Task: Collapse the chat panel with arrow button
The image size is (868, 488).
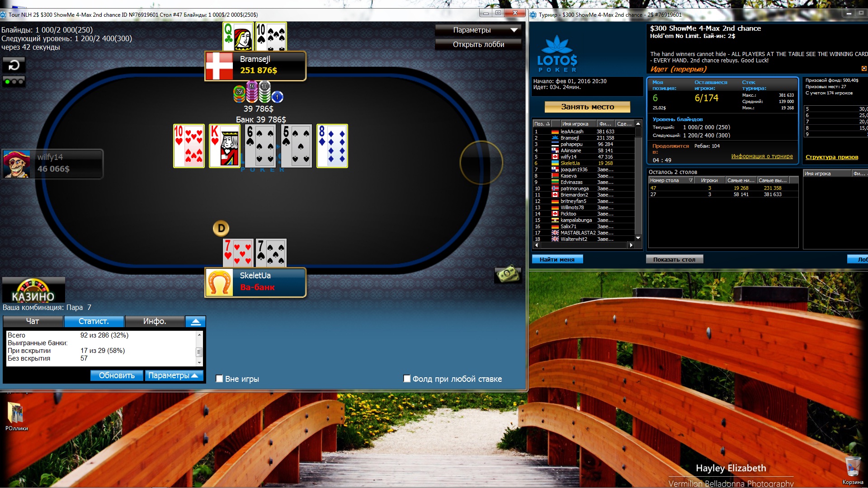Action: point(196,321)
